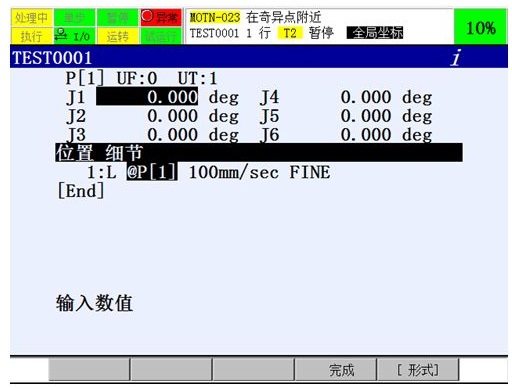
Task: Click the @P[1] position in line 1
Action: coord(152,172)
